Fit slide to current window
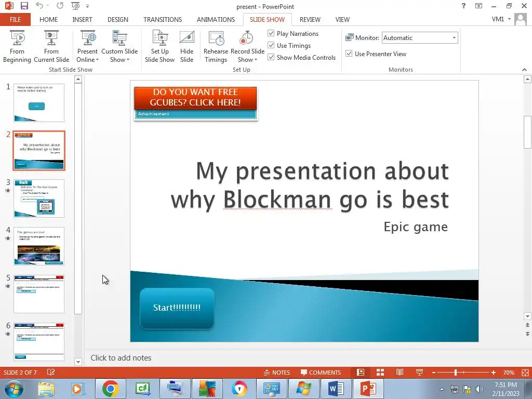 (525, 372)
